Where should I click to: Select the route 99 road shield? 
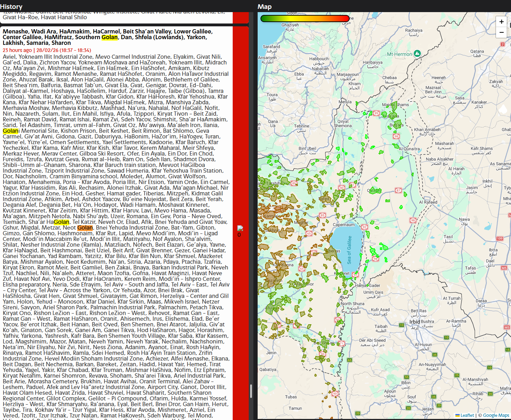376,113
